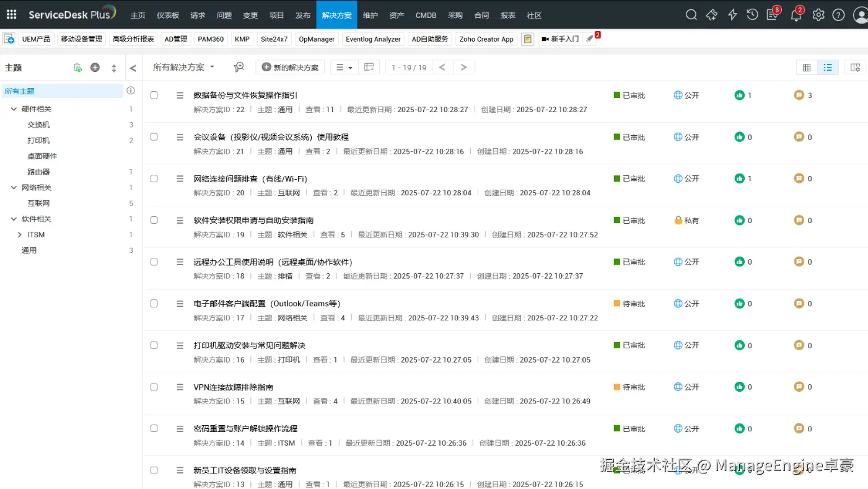Click the reorder topics up-down arrows icon

(114, 68)
